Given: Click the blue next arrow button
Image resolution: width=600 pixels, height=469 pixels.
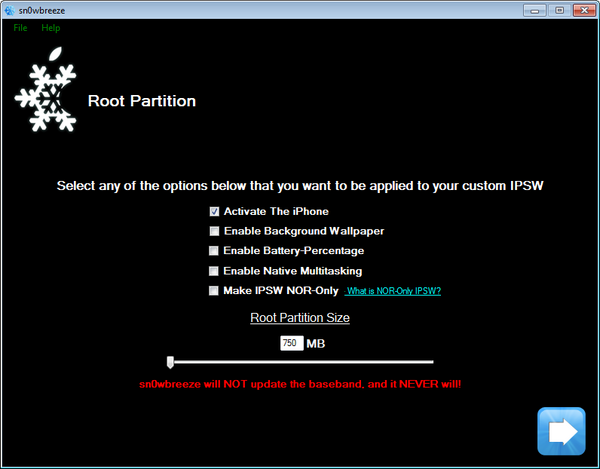Looking at the screenshot, I should (561, 431).
